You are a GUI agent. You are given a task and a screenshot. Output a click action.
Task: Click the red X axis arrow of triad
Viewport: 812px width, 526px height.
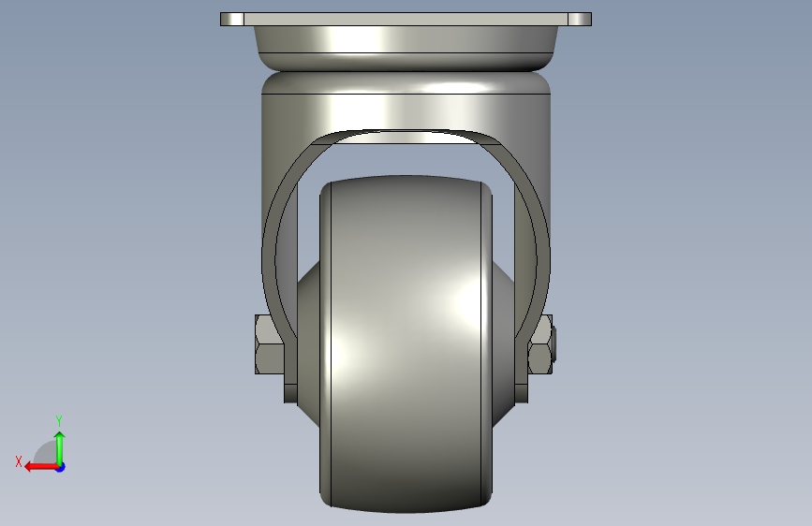coord(41,467)
